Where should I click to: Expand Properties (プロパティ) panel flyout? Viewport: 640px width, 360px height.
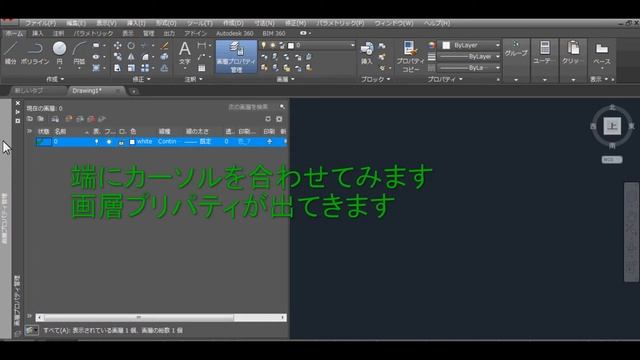tap(445, 79)
